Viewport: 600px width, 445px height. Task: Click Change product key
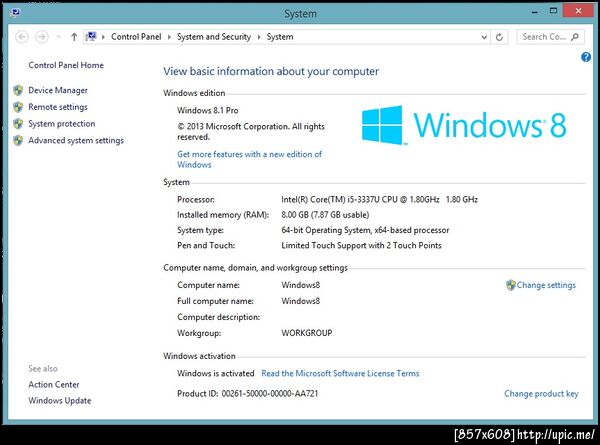click(x=541, y=394)
